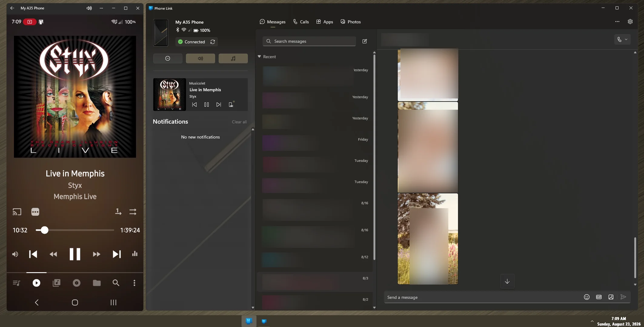The width and height of the screenshot is (644, 327).
Task: Toggle Do Not Disturb in Phone Link
Action: point(168,58)
